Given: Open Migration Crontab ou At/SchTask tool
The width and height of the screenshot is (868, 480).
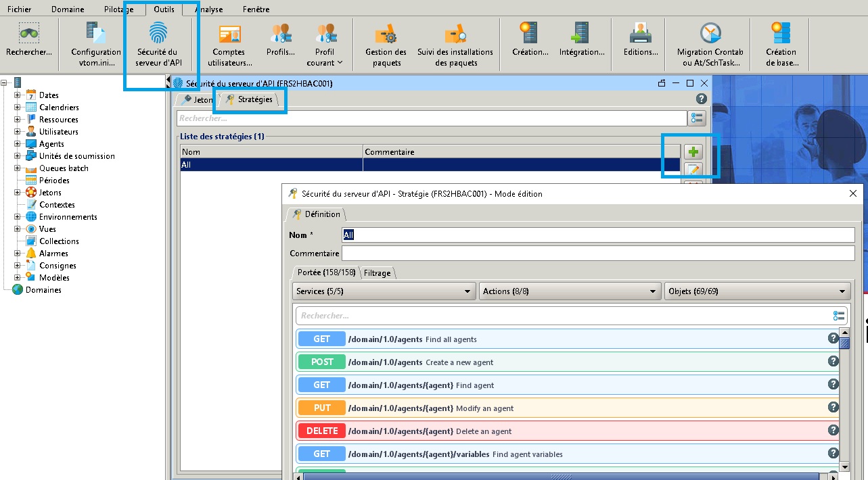Looking at the screenshot, I should click(x=710, y=43).
